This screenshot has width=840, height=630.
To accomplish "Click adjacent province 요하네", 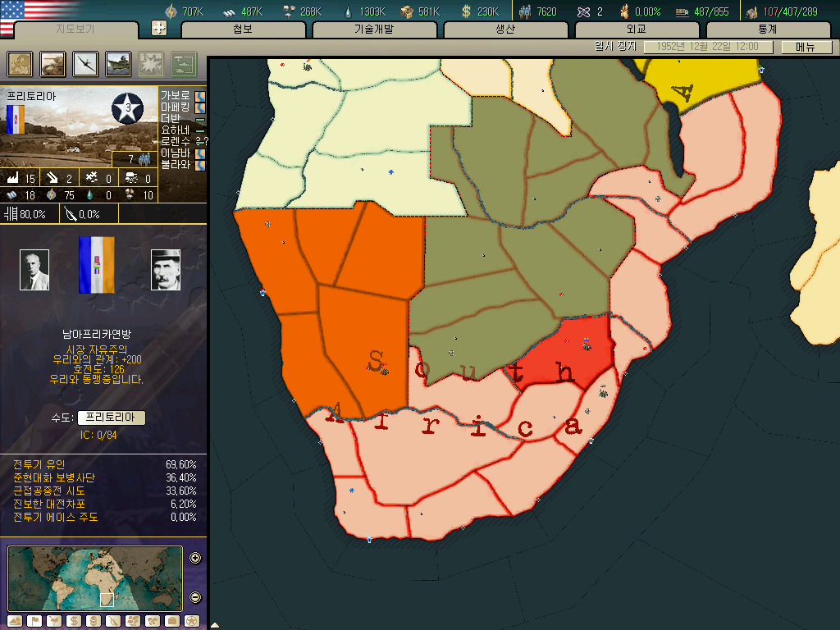I will coord(176,130).
